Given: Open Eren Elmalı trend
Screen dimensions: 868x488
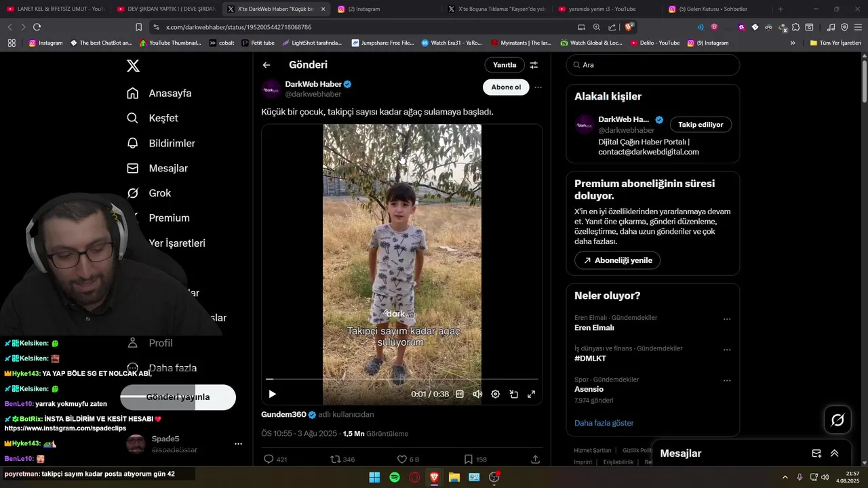Looking at the screenshot, I should pos(594,327).
